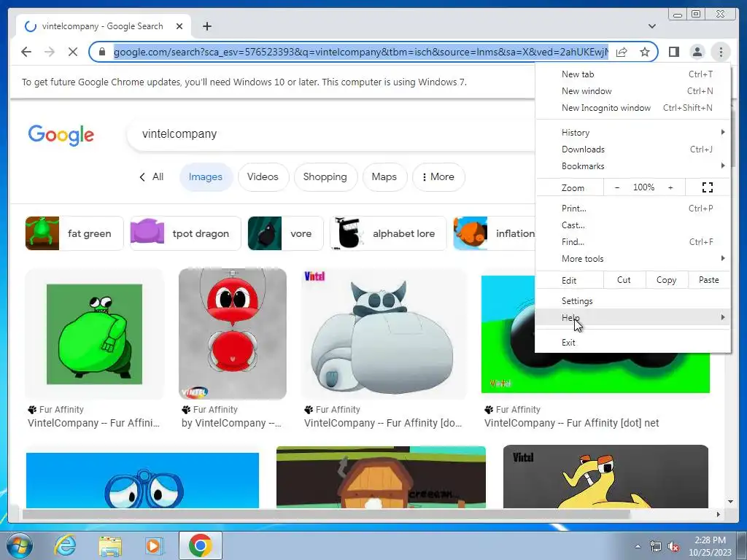Open the blue glasses character thumbnail
The height and width of the screenshot is (560, 747).
142,480
